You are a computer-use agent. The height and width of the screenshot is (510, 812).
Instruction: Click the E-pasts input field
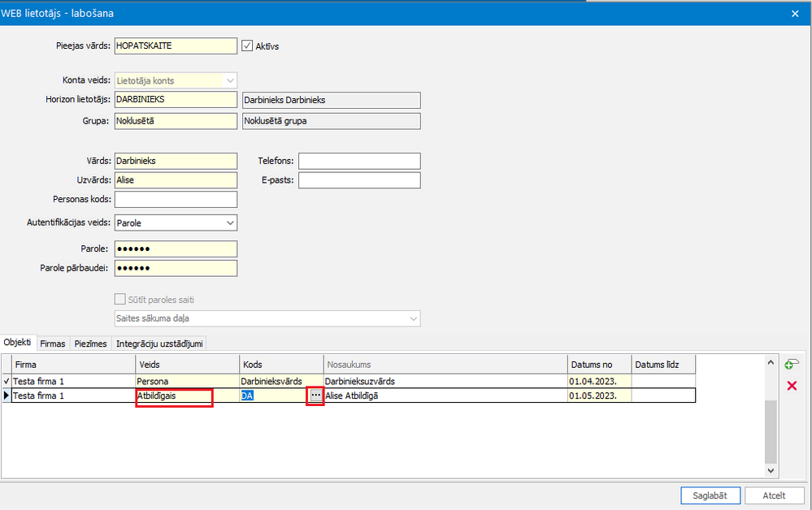(359, 180)
